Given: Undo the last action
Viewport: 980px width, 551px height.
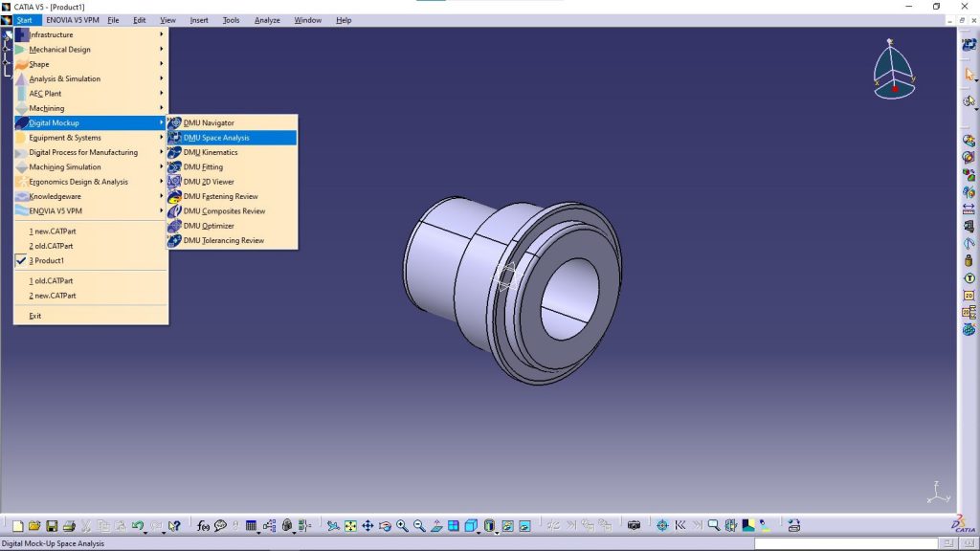Looking at the screenshot, I should click(138, 526).
